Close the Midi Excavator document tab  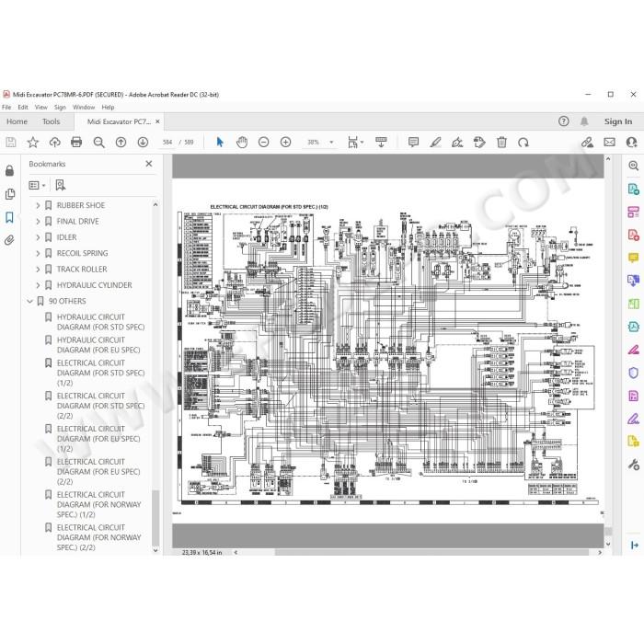click(157, 121)
